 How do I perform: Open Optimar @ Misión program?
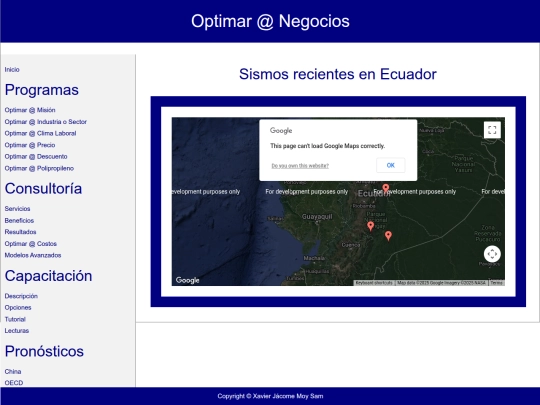(x=30, y=110)
